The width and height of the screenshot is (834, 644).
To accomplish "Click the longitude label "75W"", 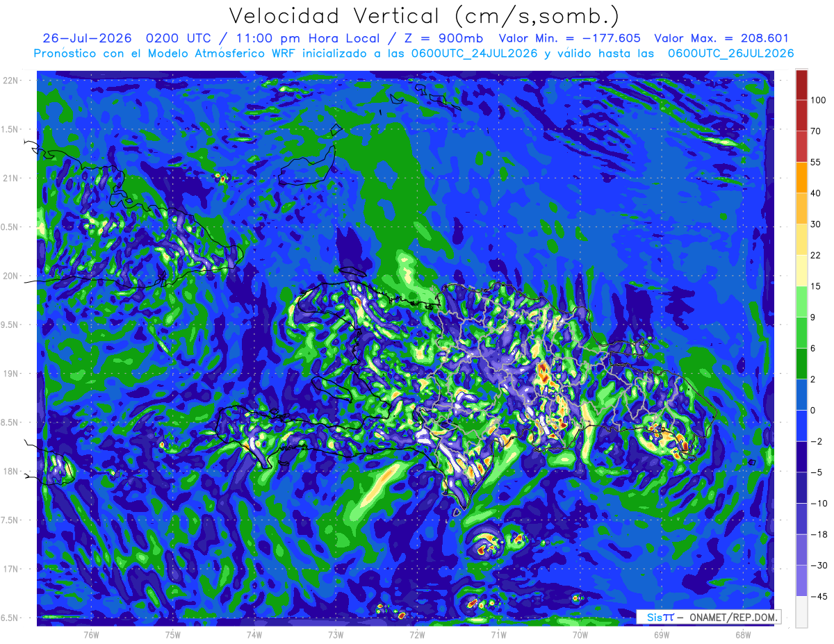I will coord(173,634).
